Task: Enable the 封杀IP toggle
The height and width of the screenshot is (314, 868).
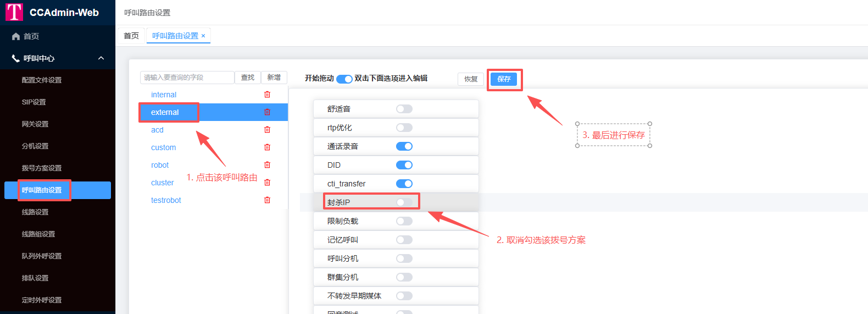Action: [404, 202]
